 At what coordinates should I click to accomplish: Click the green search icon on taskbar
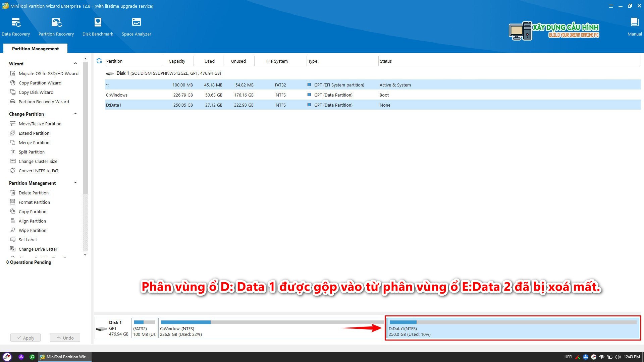point(32,357)
